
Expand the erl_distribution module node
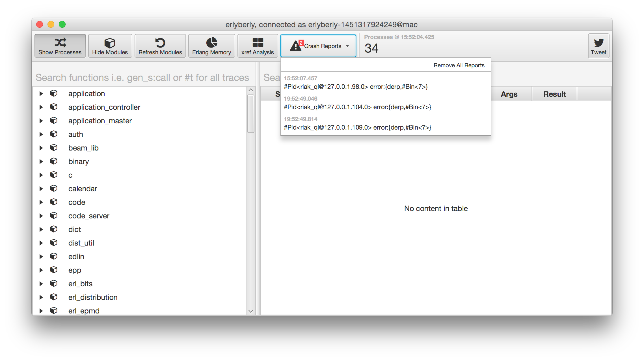[x=41, y=297]
